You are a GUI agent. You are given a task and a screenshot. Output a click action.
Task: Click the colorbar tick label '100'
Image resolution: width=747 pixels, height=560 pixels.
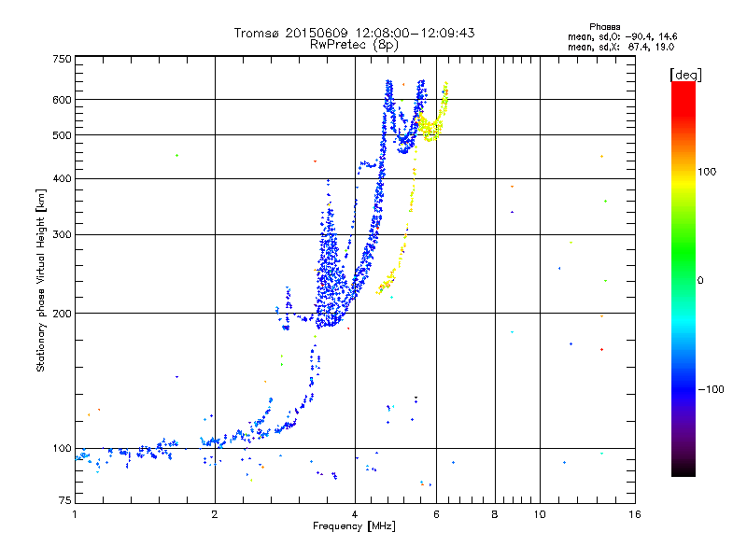pyautogui.click(x=707, y=172)
